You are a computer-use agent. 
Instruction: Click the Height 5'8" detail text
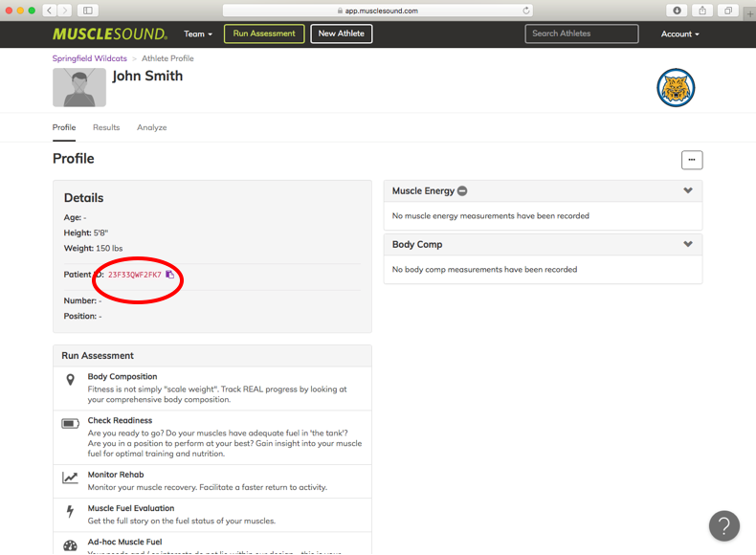tap(86, 233)
